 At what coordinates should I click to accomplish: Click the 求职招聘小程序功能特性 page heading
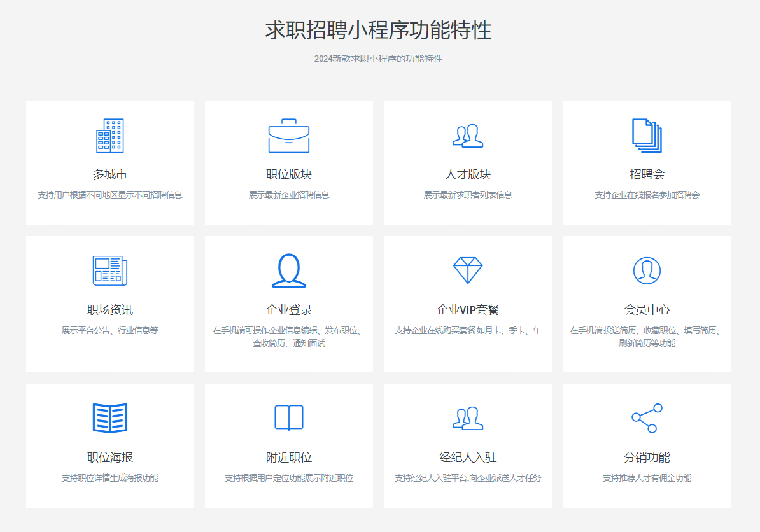[379, 31]
